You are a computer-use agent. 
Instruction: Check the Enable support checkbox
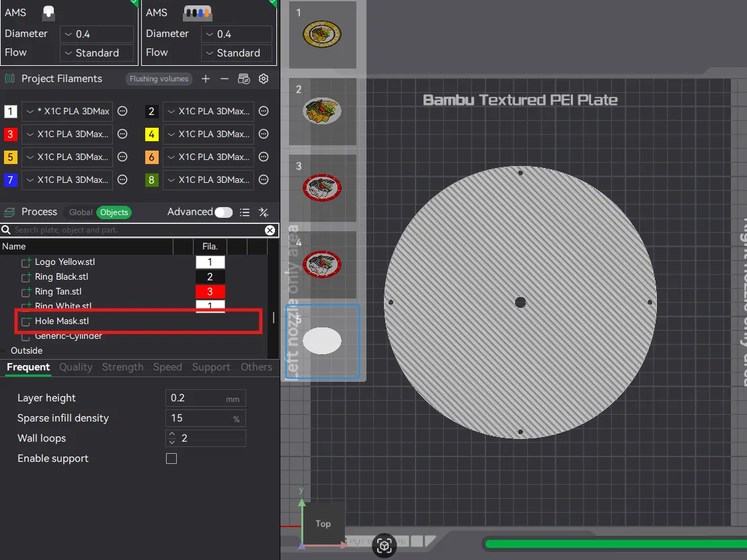(171, 458)
